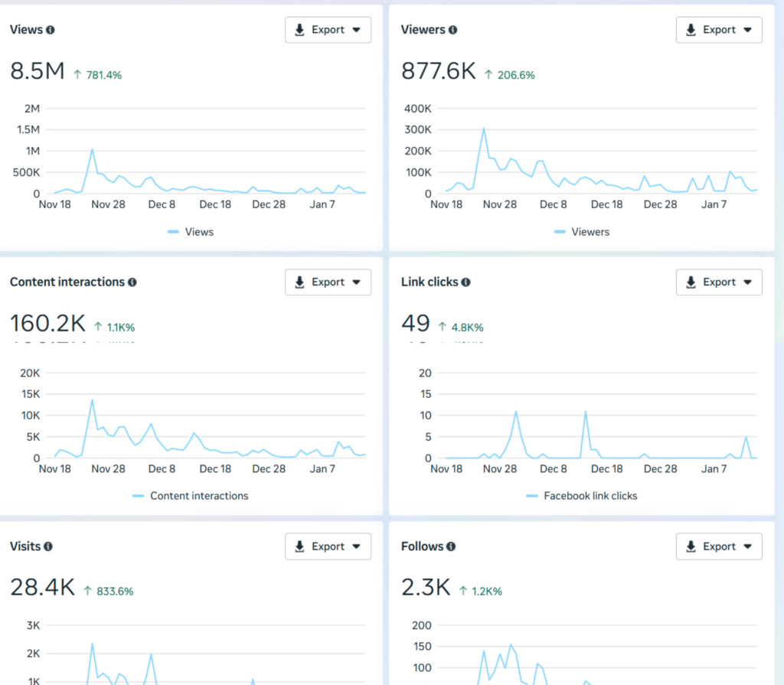The image size is (784, 685).
Task: Show the info tooltip for Link clicks
Action: pyautogui.click(x=465, y=282)
